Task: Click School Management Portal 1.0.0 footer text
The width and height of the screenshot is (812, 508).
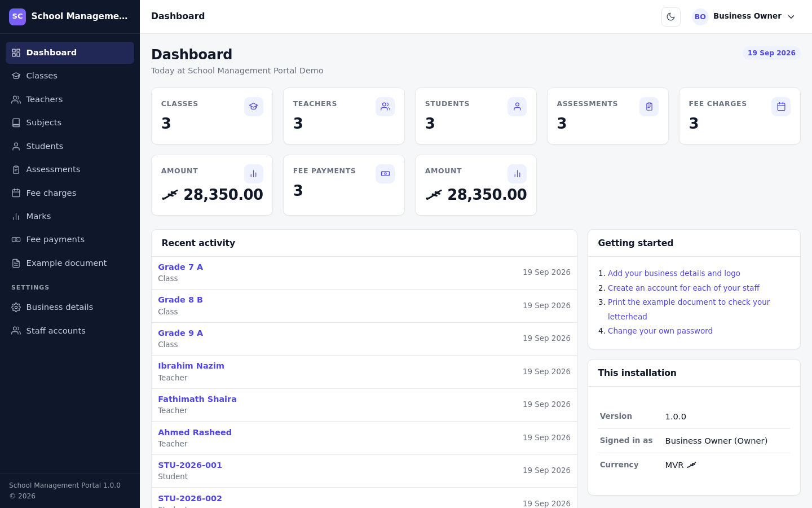Action: pyautogui.click(x=65, y=485)
